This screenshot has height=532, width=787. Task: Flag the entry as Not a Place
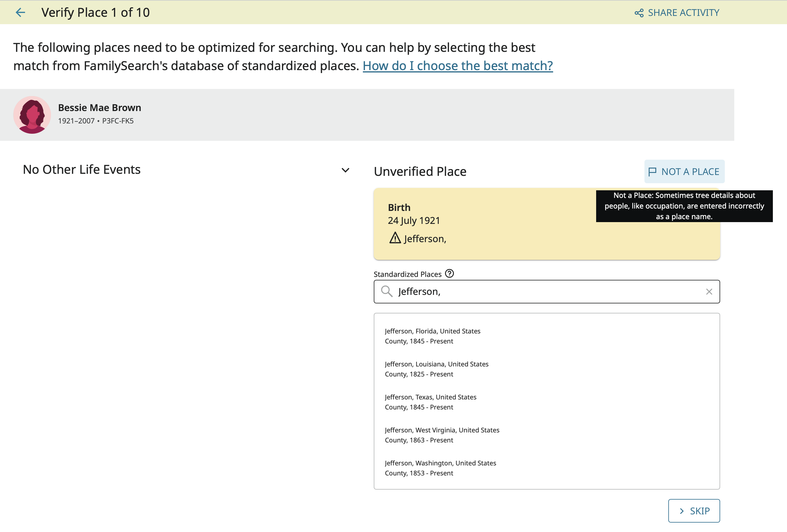coord(684,172)
